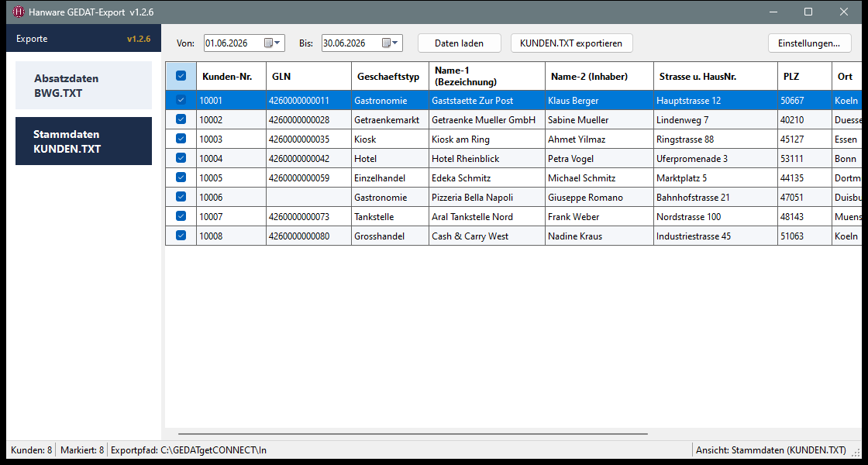
Task: Click PLZ 47051 cell
Action: pyautogui.click(x=805, y=198)
